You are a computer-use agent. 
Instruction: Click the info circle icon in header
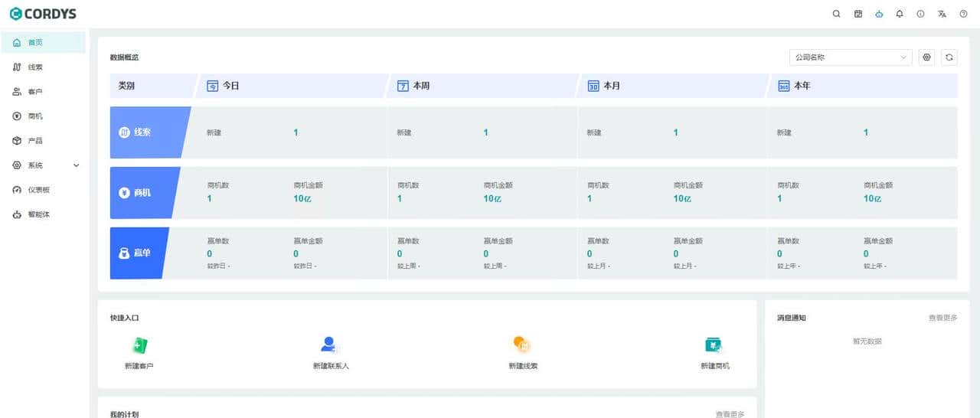[921, 14]
